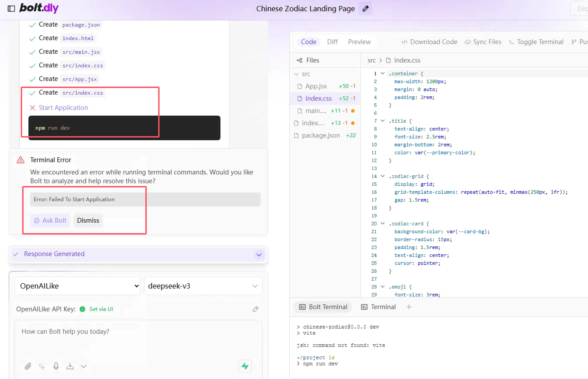Fold the .zodiac-grid CSS block
Screen dimensions: 588x379
(x=382, y=176)
